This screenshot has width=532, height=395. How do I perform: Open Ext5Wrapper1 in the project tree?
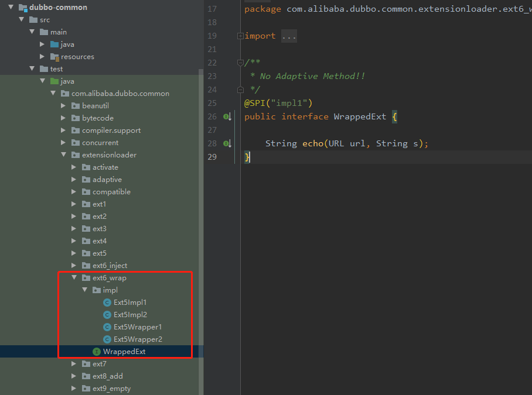[x=138, y=327]
